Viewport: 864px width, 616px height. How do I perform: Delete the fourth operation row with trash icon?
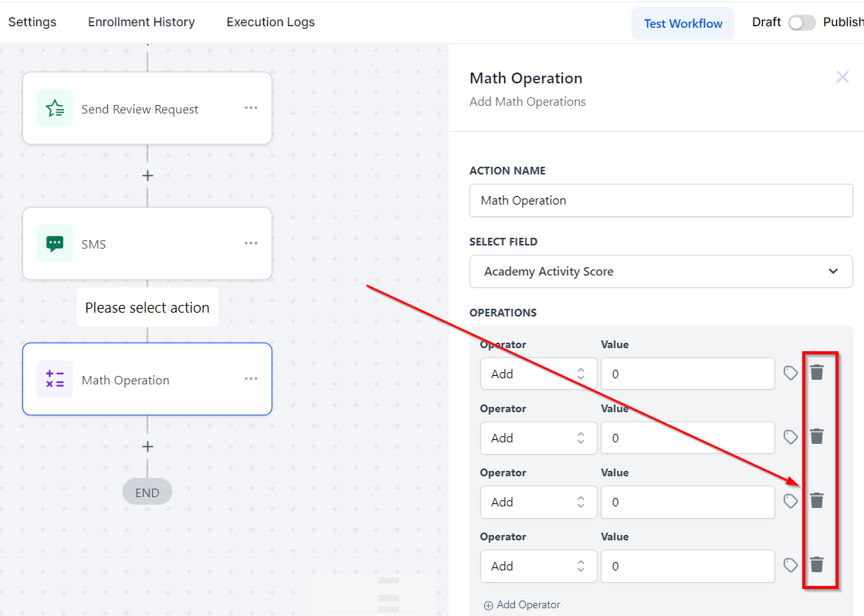point(817,565)
